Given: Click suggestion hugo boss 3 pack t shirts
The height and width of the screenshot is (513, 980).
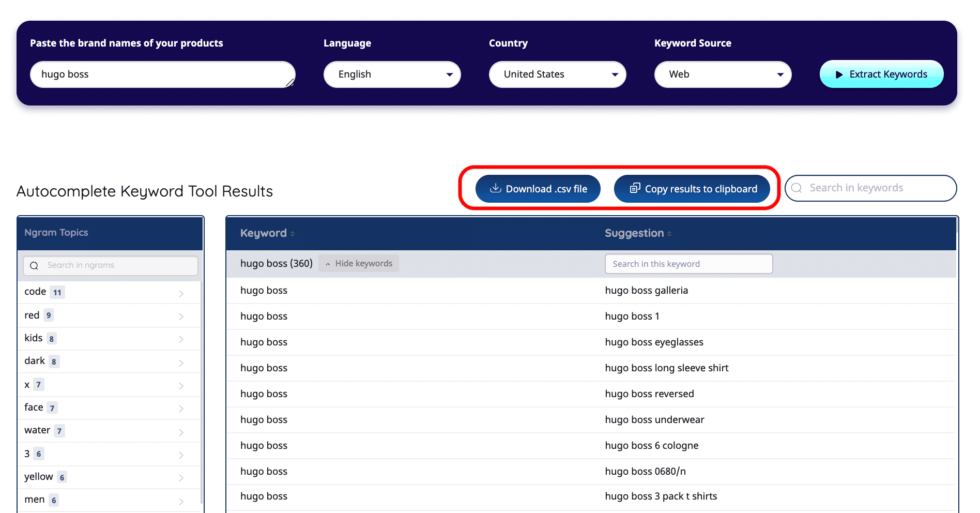Looking at the screenshot, I should tap(661, 496).
